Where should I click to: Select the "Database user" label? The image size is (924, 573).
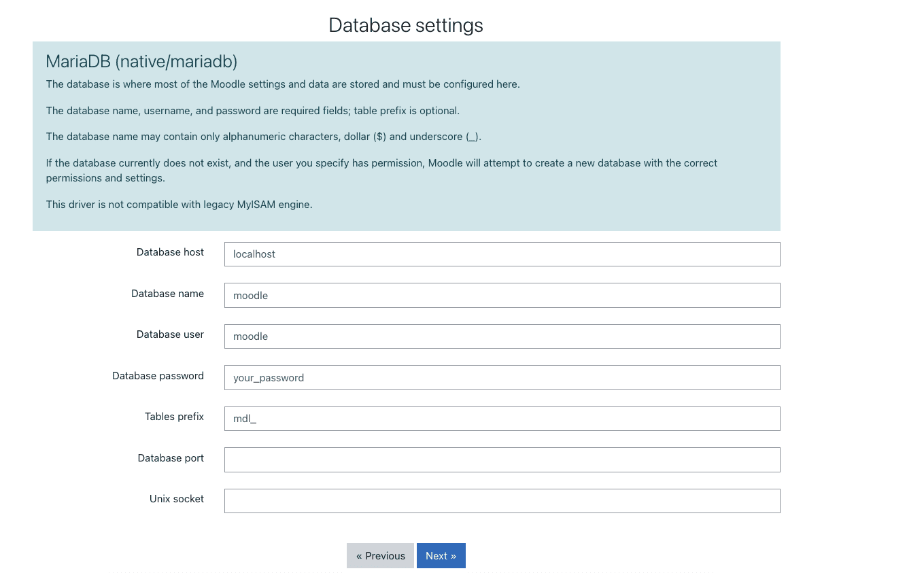click(x=170, y=334)
